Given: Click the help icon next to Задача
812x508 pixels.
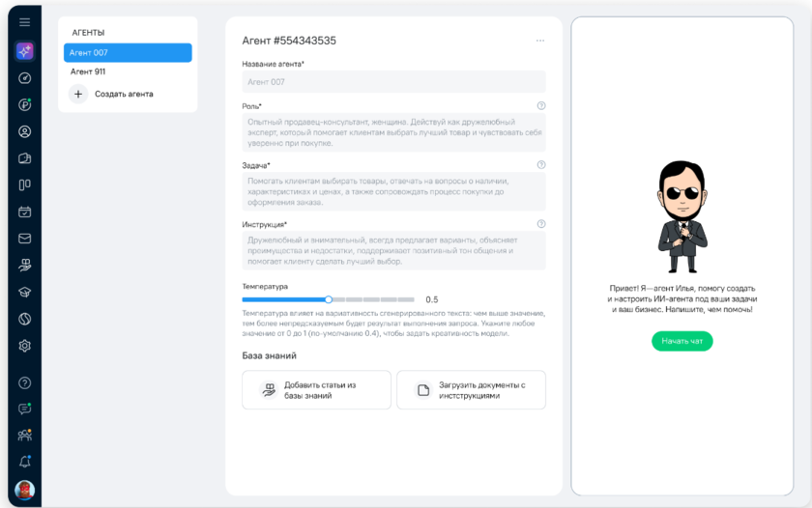Looking at the screenshot, I should [540, 165].
